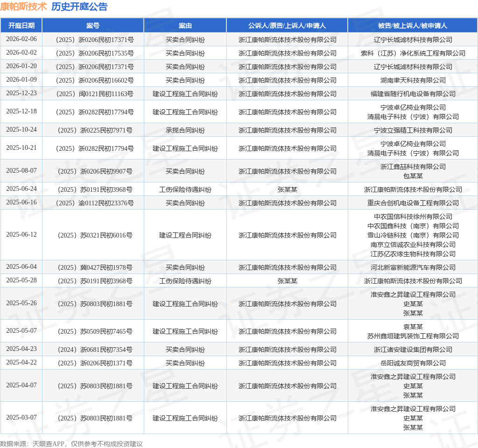
Task: Click defendant 重庆合创机电设备工程有限公司
Action: [413, 203]
